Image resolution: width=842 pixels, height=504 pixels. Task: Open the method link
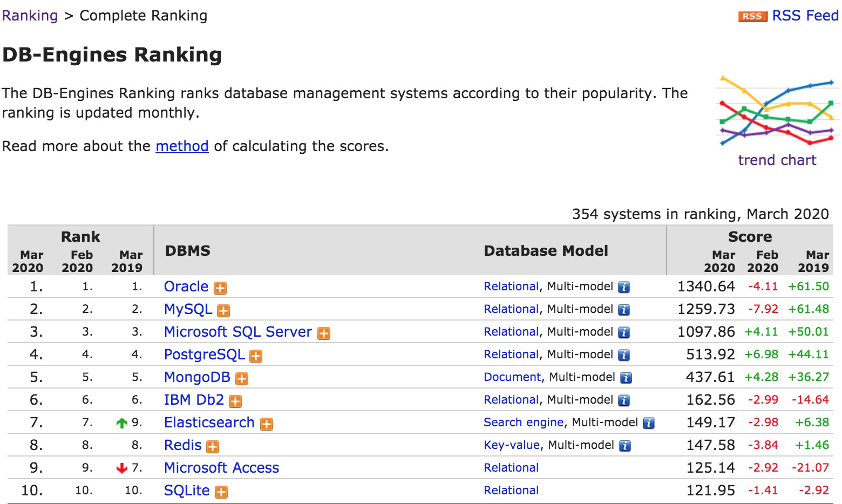tap(182, 146)
